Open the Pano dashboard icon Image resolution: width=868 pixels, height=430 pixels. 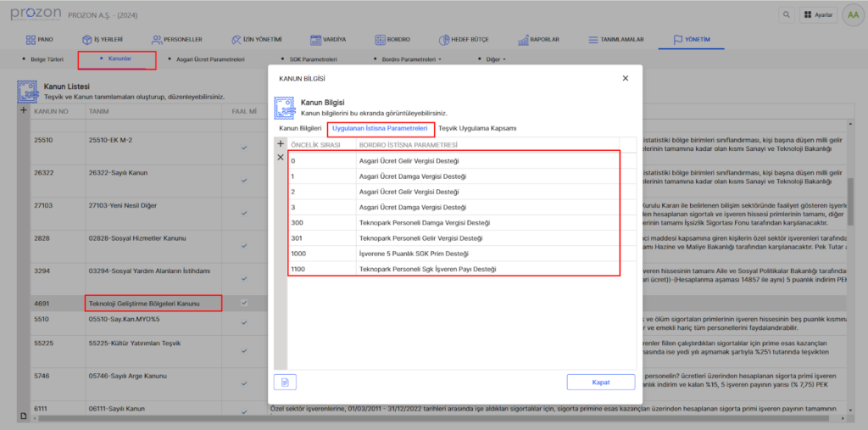pos(31,40)
